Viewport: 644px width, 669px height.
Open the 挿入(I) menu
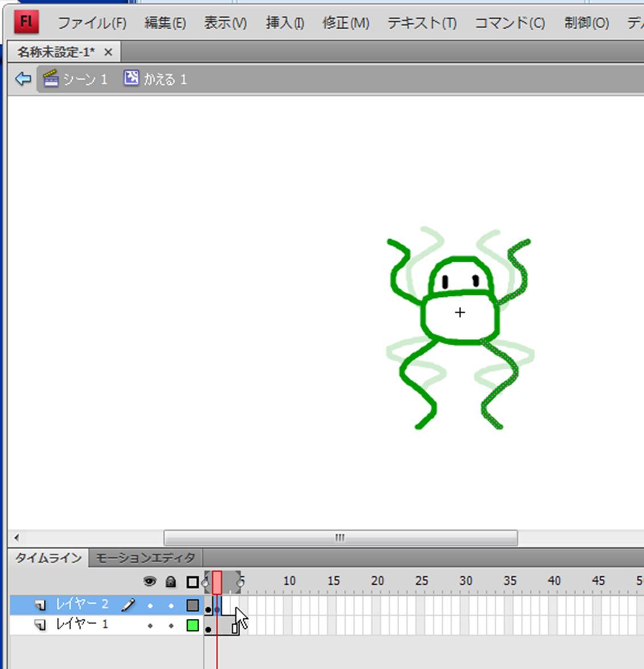(x=285, y=23)
